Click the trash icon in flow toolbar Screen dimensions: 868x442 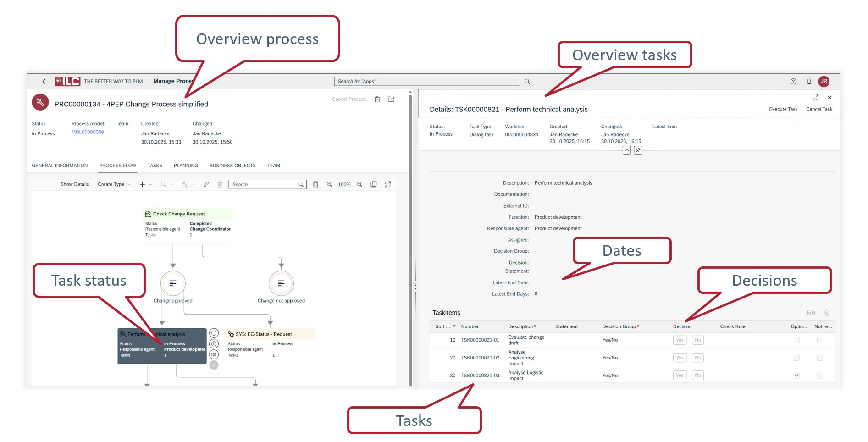[220, 184]
